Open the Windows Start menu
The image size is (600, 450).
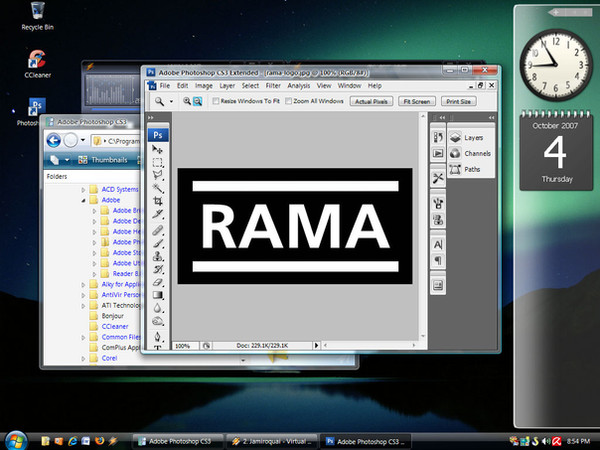tap(16, 441)
